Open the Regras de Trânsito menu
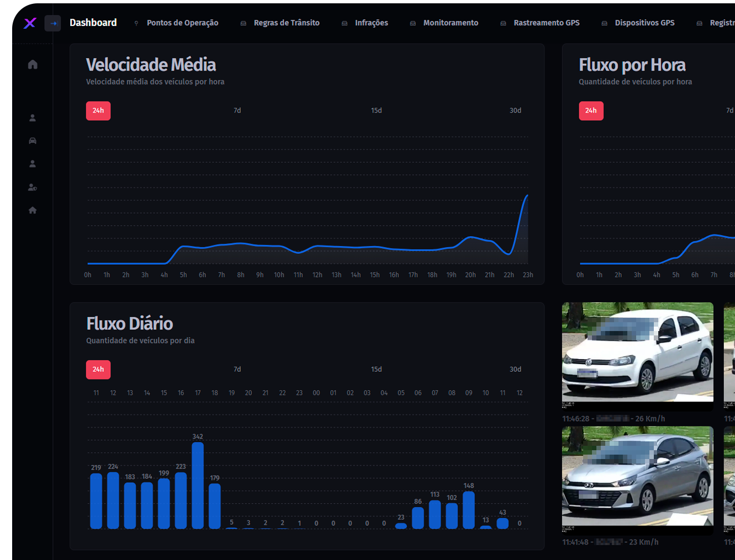 [286, 23]
